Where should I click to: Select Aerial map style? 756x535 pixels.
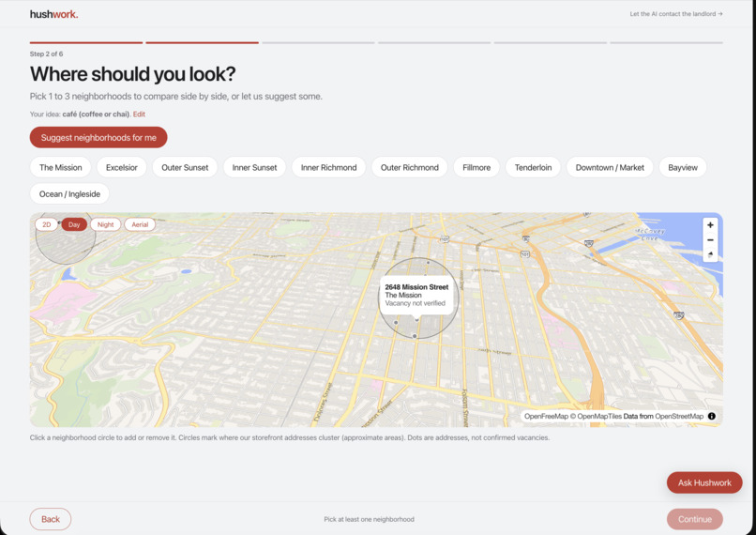point(140,224)
